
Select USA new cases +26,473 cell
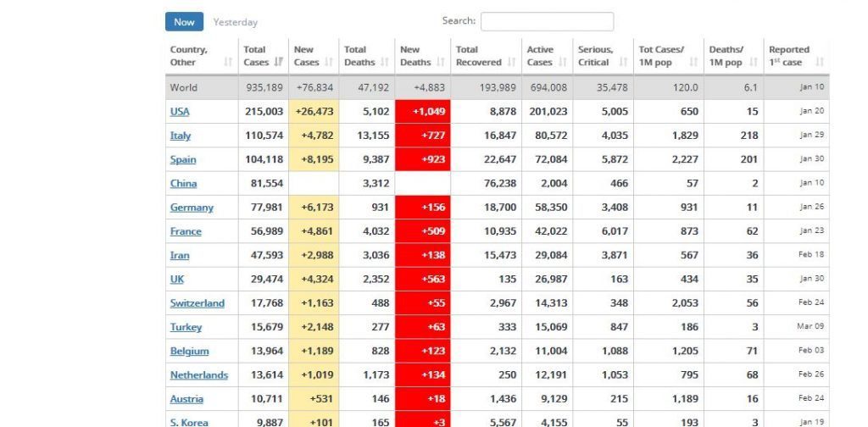[314, 112]
